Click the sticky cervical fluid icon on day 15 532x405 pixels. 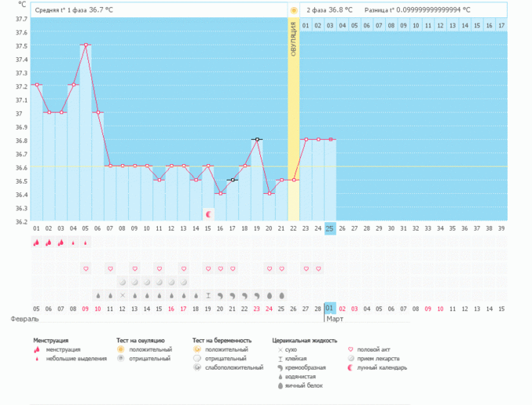[208, 296]
